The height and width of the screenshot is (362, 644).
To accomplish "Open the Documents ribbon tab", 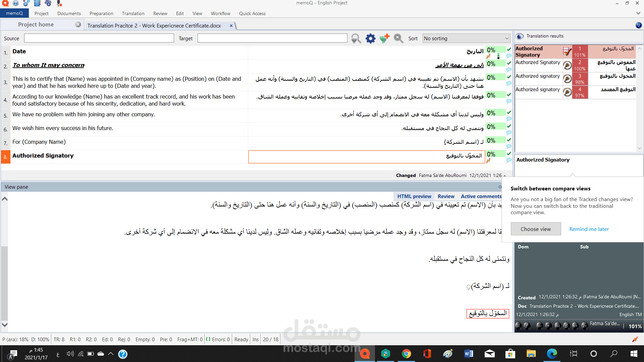I will click(69, 13).
